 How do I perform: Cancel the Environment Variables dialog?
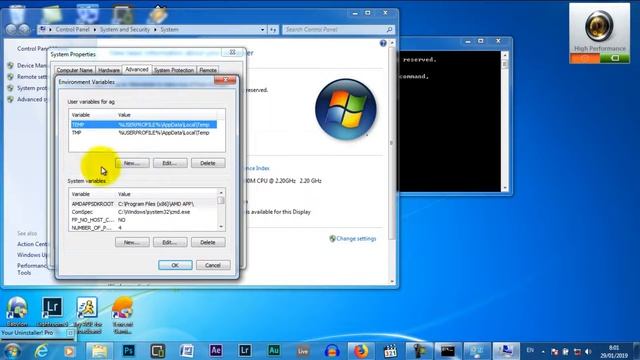click(213, 265)
